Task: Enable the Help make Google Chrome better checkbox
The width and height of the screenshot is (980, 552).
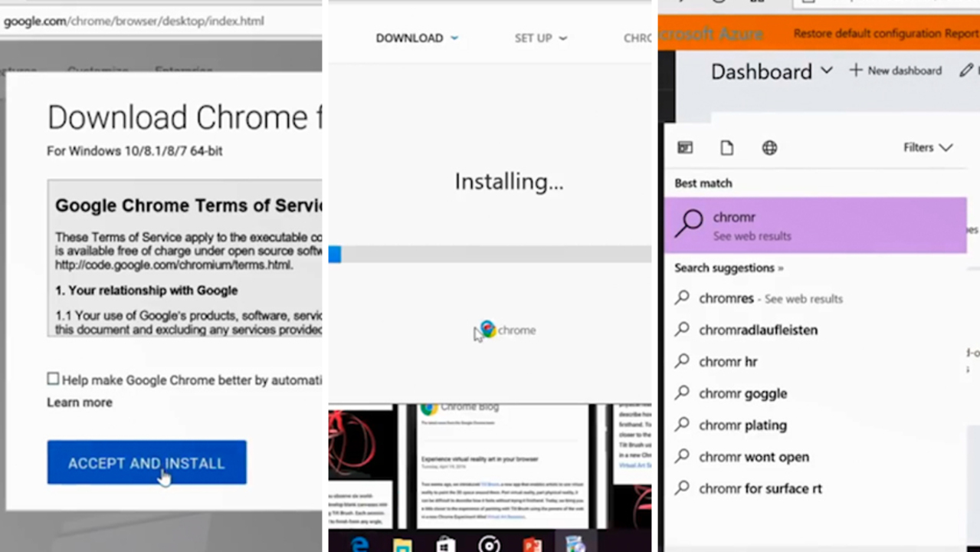Action: tap(53, 379)
